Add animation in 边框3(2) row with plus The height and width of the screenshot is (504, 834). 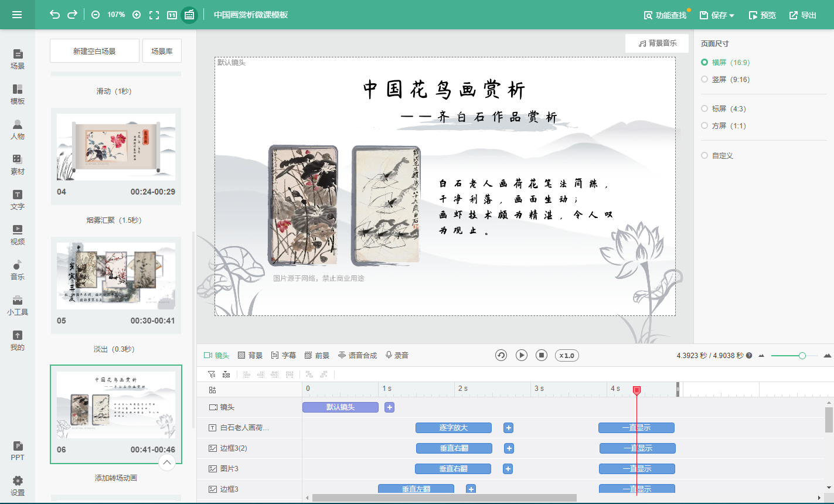[509, 448]
